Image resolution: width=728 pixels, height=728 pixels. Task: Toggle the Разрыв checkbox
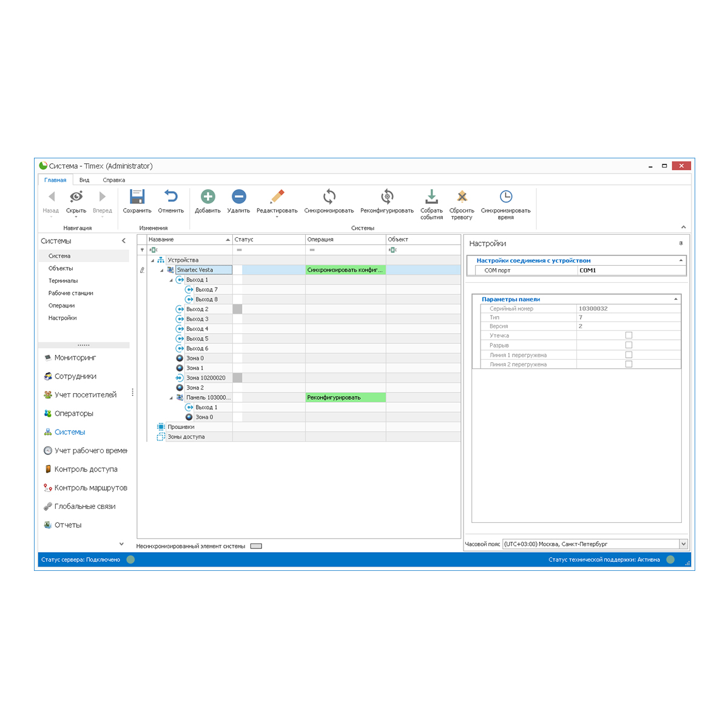pos(629,345)
